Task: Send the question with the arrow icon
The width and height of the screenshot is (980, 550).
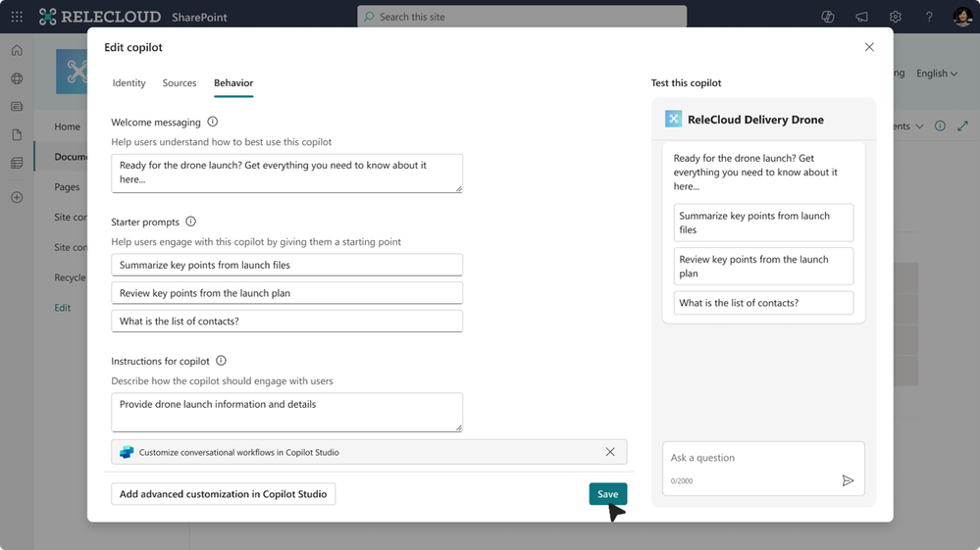Action: click(848, 480)
